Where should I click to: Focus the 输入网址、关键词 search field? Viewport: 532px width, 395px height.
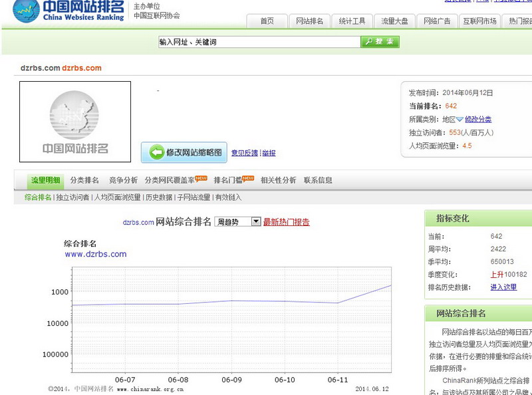(259, 42)
